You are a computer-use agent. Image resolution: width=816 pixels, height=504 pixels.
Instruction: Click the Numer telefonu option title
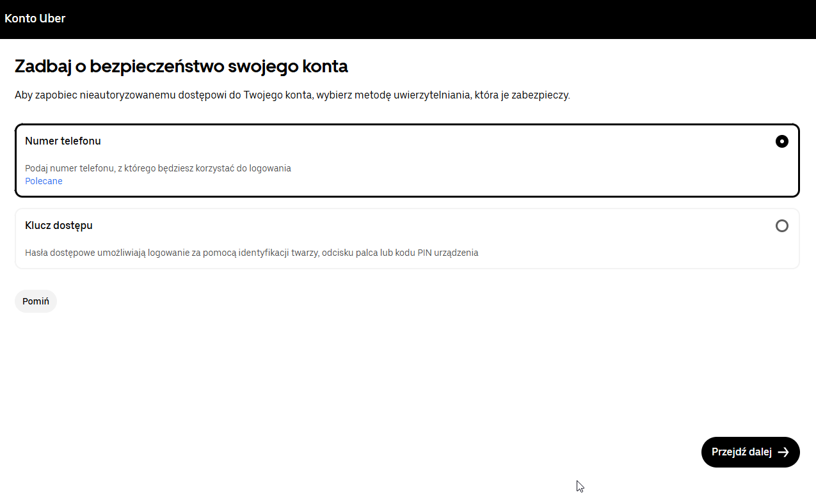click(x=63, y=141)
